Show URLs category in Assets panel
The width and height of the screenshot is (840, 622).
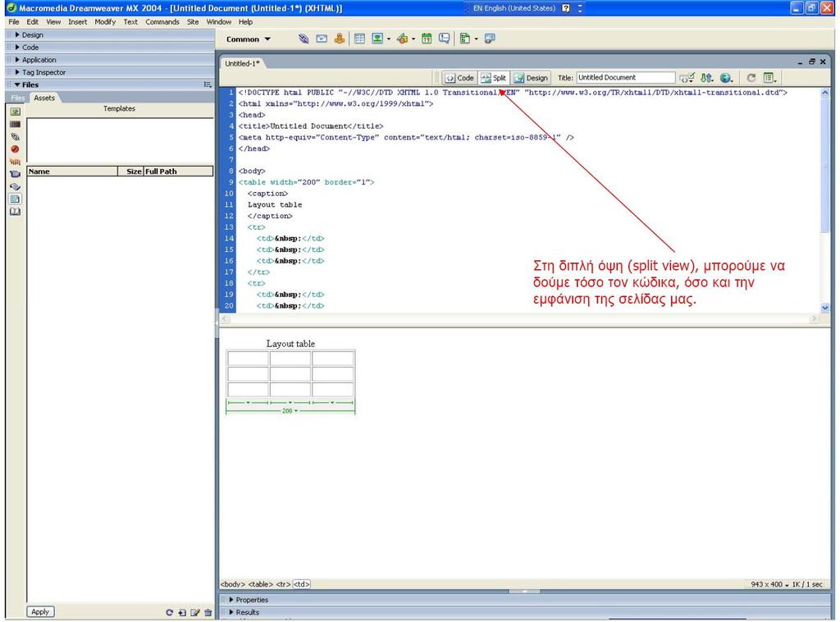click(15, 136)
